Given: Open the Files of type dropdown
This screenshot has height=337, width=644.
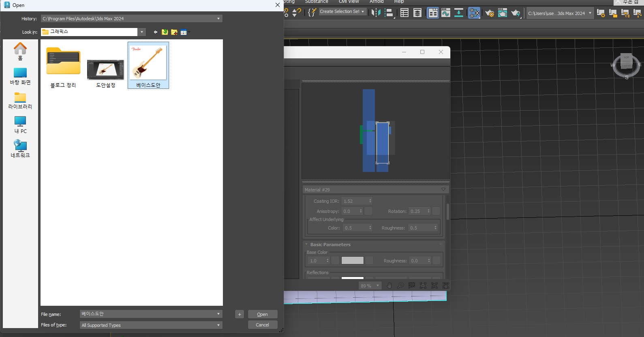Looking at the screenshot, I should coord(218,325).
